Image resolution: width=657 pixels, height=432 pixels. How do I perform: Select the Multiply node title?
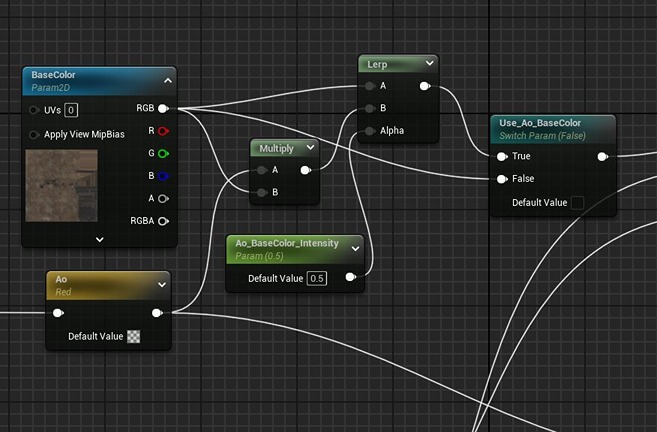pos(277,149)
